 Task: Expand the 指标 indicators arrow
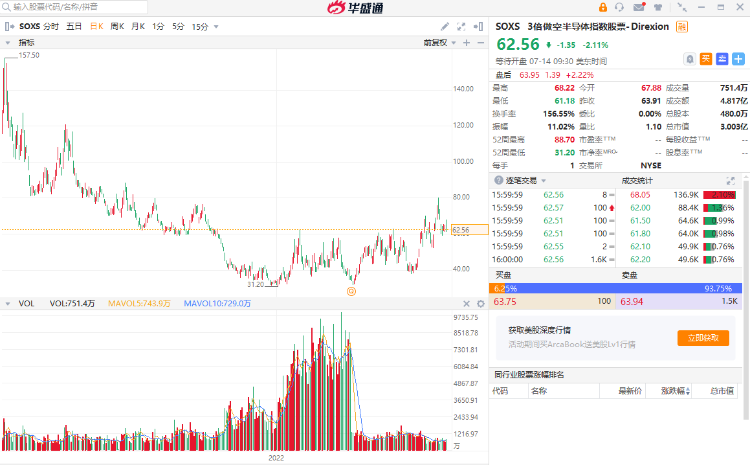[8, 43]
